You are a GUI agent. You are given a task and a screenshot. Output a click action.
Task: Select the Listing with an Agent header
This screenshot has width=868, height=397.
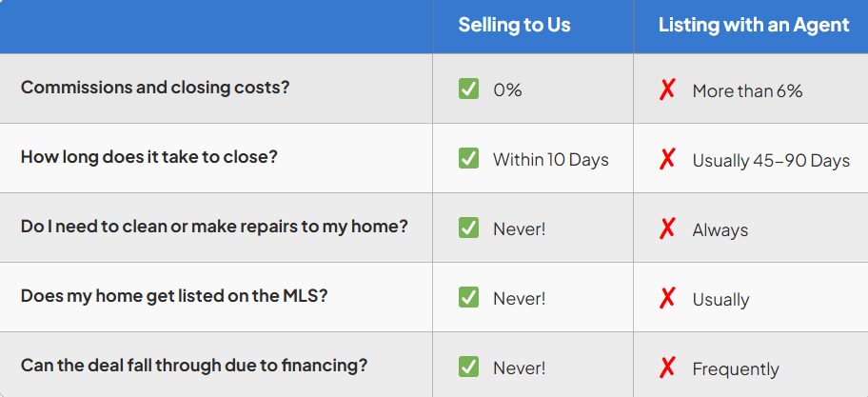[754, 26]
